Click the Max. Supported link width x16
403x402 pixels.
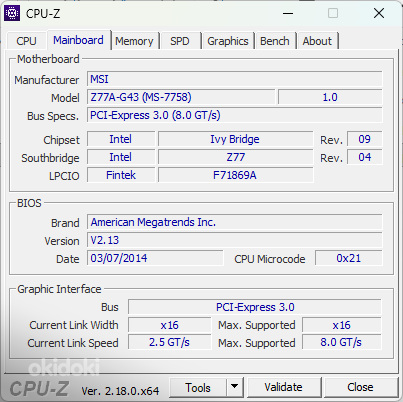(x=342, y=325)
